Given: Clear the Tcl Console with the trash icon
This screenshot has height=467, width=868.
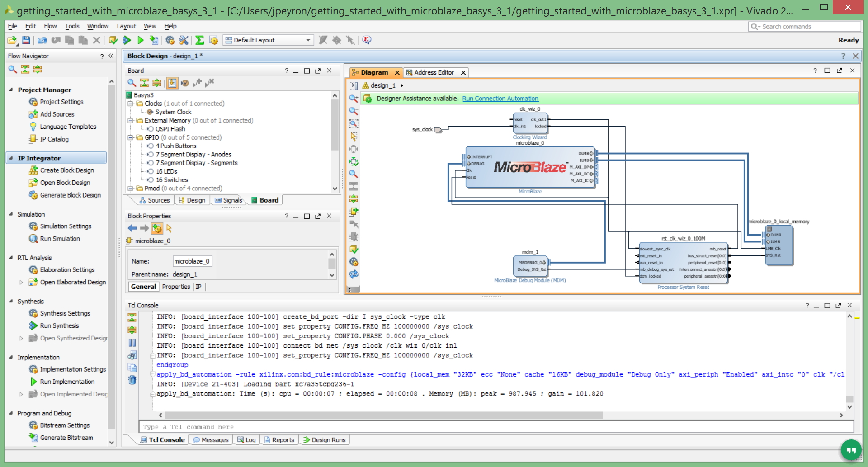Looking at the screenshot, I should coord(132,380).
